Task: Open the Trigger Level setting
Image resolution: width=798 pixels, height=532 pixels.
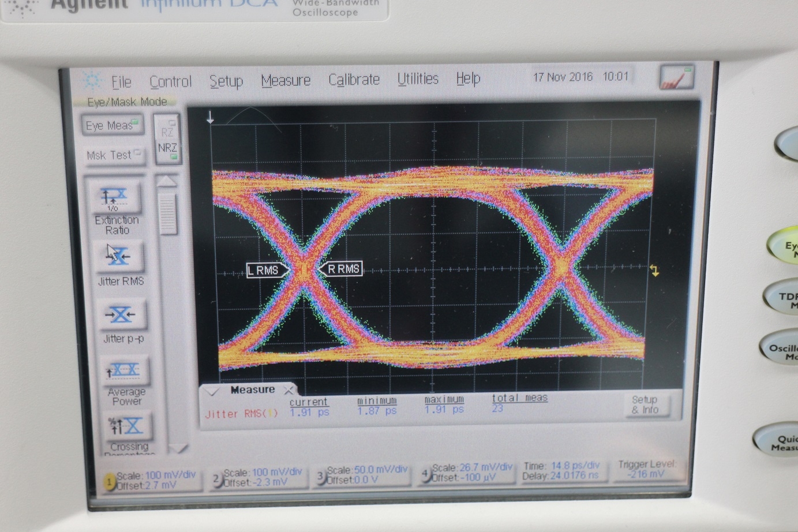Action: point(647,469)
